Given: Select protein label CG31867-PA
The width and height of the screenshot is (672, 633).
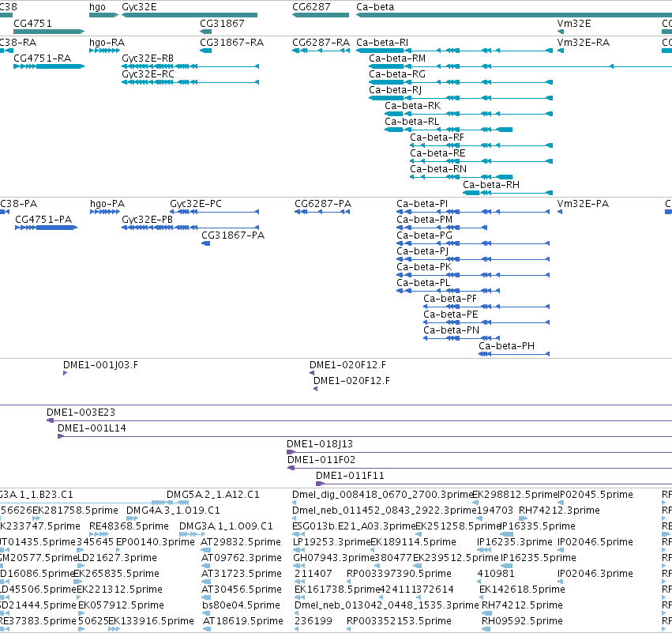Looking at the screenshot, I should coord(233,235).
